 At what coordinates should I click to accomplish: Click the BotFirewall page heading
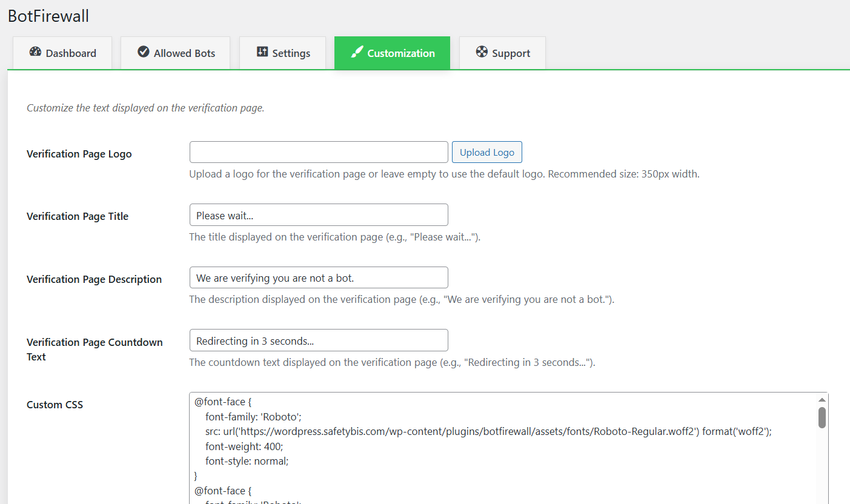(x=48, y=16)
